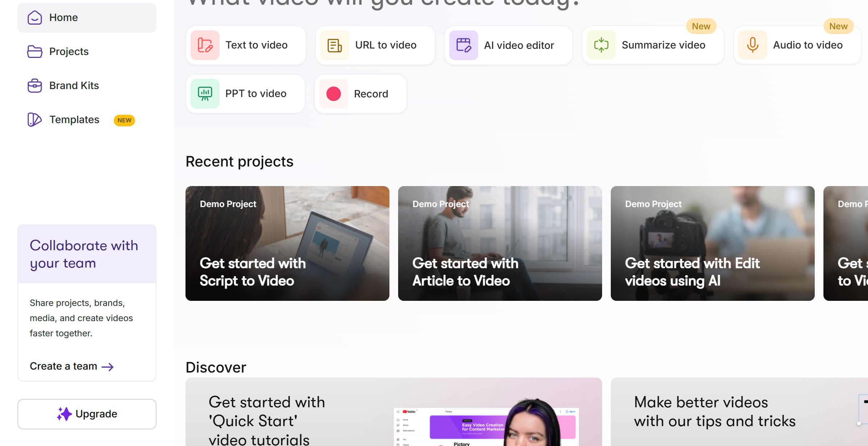The height and width of the screenshot is (446, 868).
Task: Click the Brand Kits briefcase icon
Action: click(x=35, y=86)
